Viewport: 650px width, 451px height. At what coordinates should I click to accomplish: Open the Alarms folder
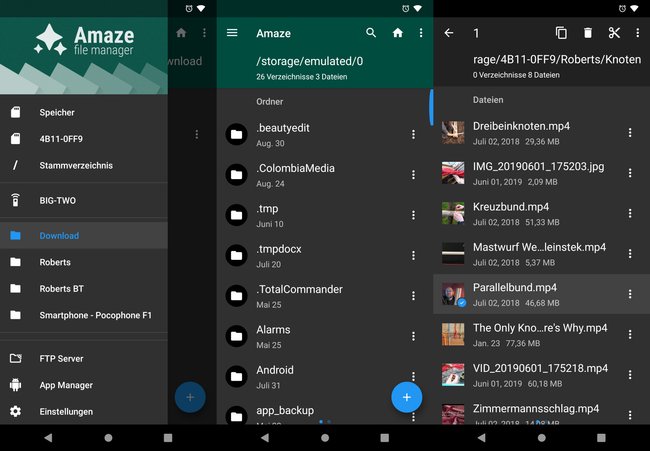tap(325, 336)
